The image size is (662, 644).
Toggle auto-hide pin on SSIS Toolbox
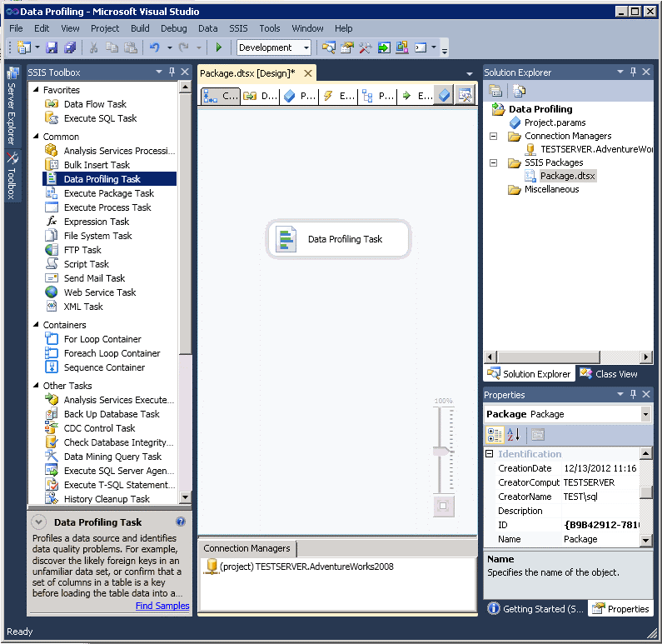(x=172, y=72)
